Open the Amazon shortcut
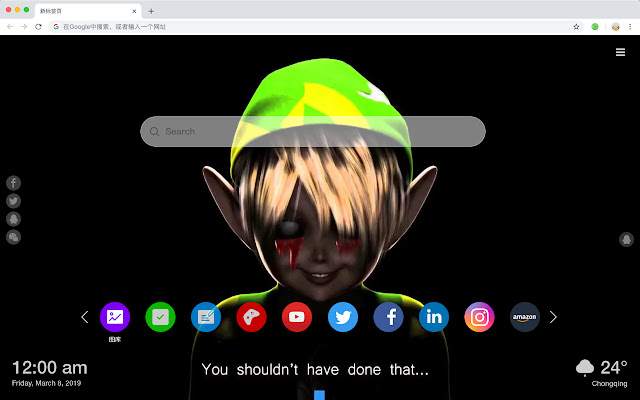This screenshot has height=400, width=640. click(524, 317)
